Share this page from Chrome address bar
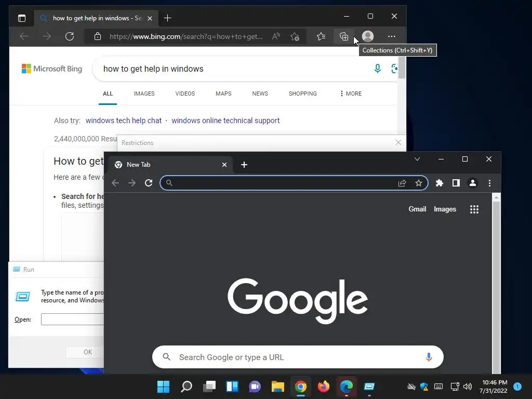532x399 pixels. coord(402,183)
